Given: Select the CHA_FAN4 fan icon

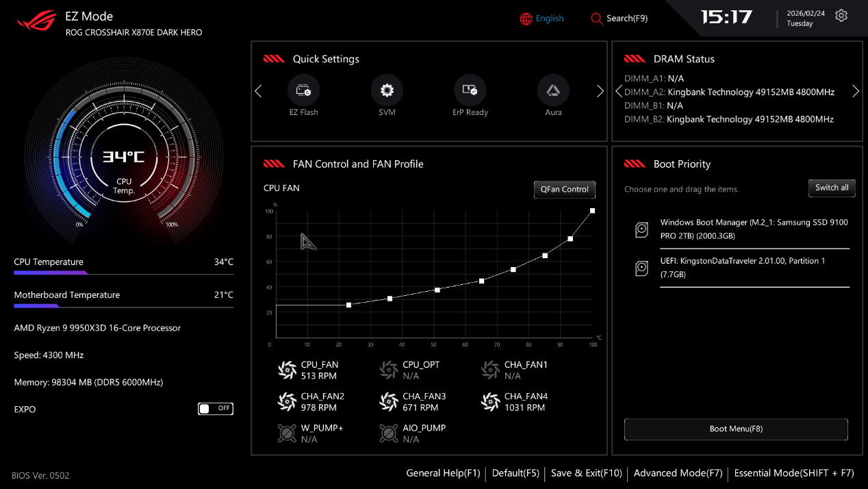Looking at the screenshot, I should click(490, 402).
